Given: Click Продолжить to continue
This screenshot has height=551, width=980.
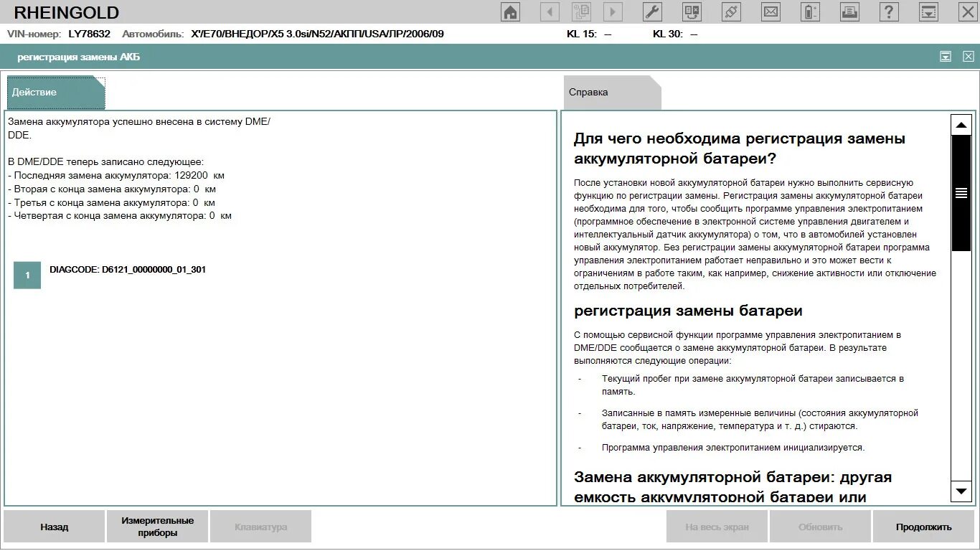Looking at the screenshot, I should click(x=924, y=527).
